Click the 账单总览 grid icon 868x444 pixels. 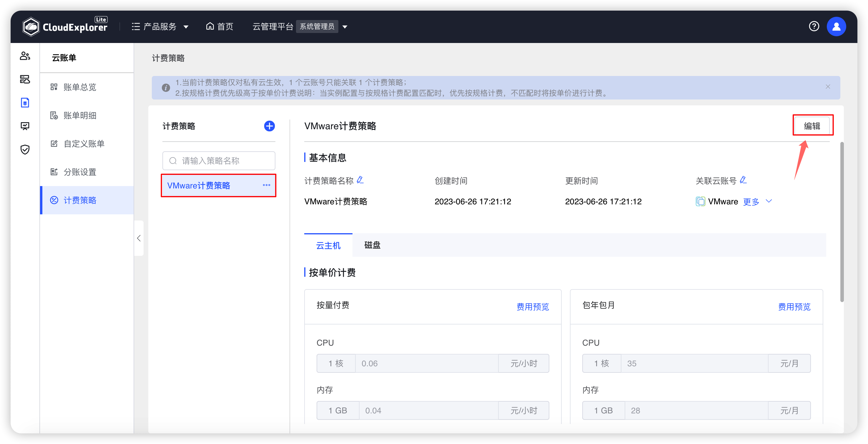(x=54, y=87)
